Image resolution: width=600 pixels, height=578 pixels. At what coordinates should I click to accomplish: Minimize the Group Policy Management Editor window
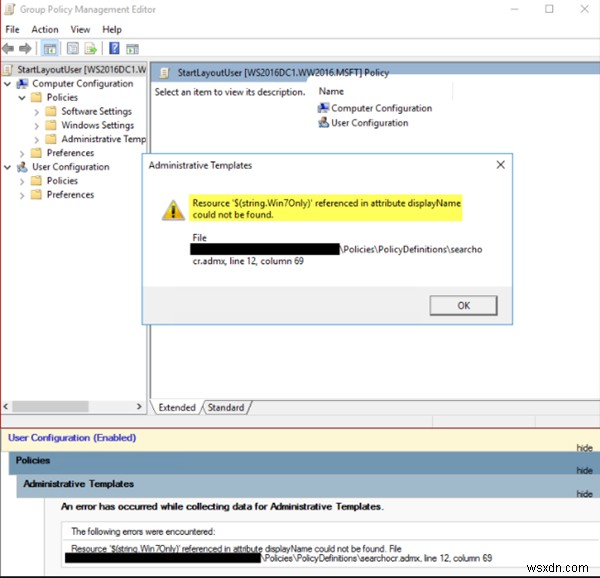[514, 9]
